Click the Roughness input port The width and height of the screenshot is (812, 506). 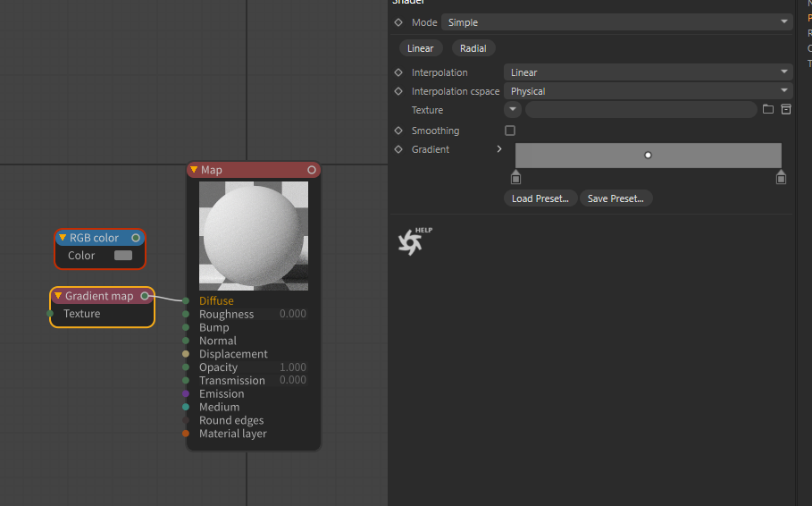pyautogui.click(x=186, y=314)
